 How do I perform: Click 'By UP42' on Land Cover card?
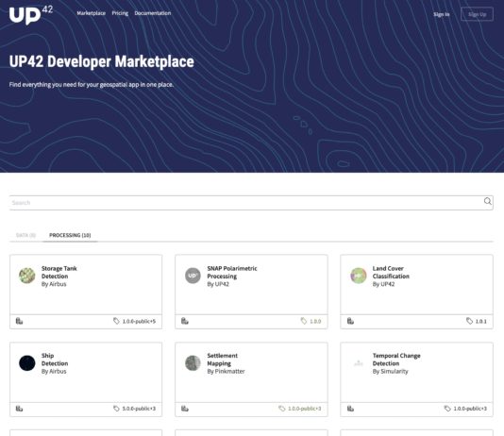pyautogui.click(x=383, y=284)
